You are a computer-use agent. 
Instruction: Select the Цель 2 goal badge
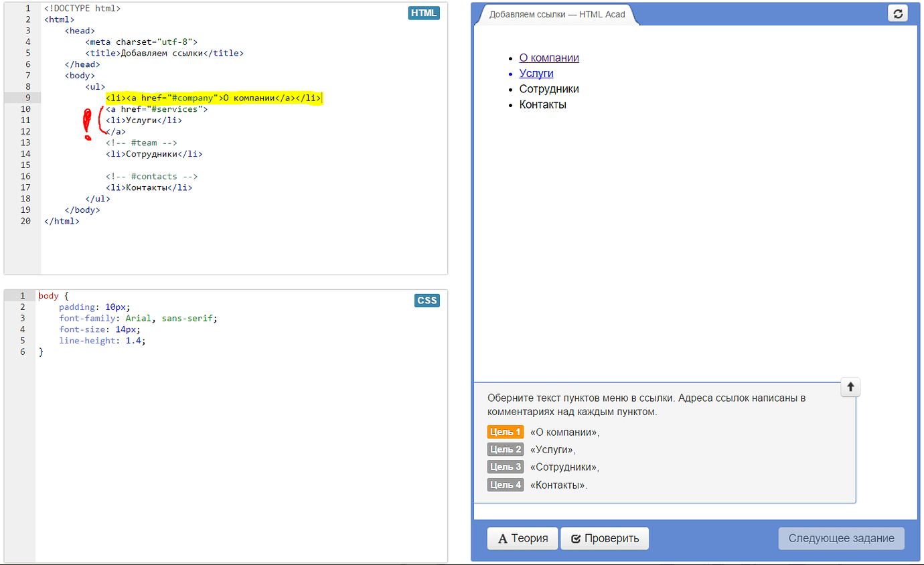coord(506,449)
